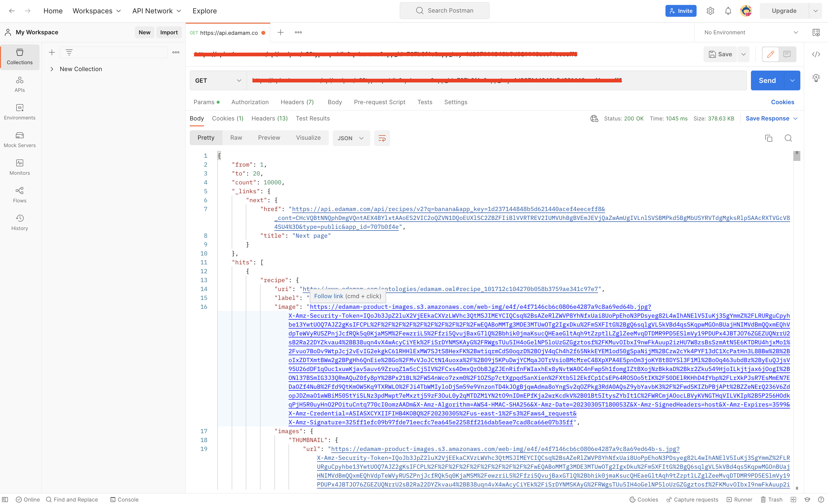Search within the response body
Screen dimensions: 828x504
click(x=788, y=138)
